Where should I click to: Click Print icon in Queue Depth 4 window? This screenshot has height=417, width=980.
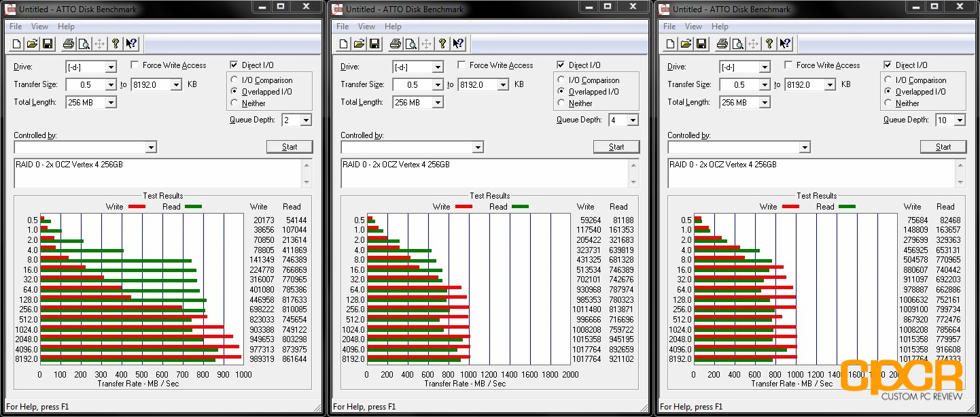[x=396, y=44]
